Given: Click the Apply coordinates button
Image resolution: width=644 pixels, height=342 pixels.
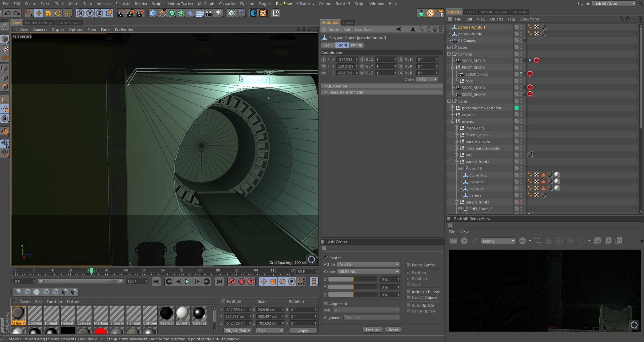Looking at the screenshot, I should pos(303,331).
